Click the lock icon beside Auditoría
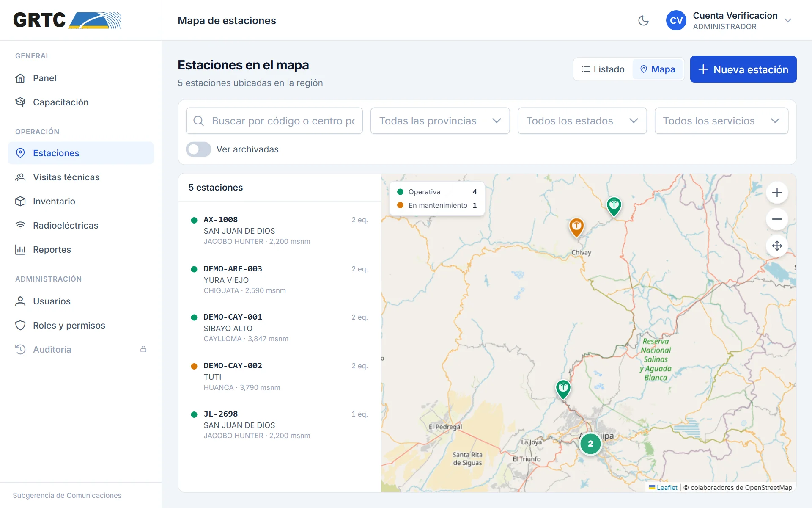Viewport: 812px width, 508px height. (143, 349)
